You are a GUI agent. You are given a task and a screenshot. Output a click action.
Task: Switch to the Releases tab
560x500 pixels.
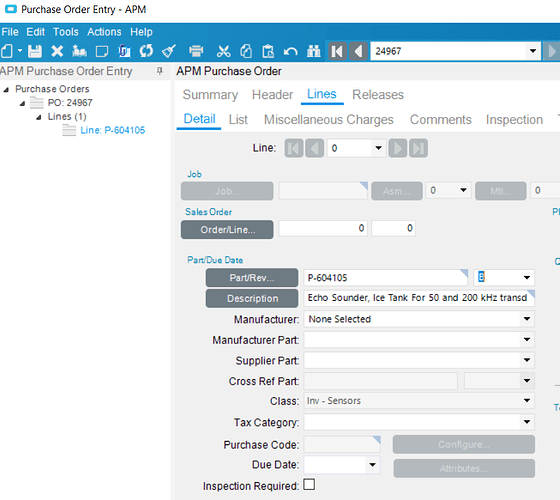[x=378, y=95]
